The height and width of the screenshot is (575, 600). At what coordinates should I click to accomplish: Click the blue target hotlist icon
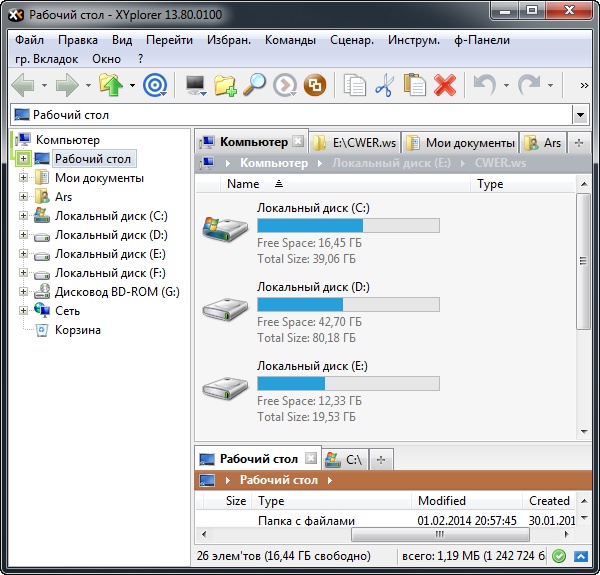(155, 86)
